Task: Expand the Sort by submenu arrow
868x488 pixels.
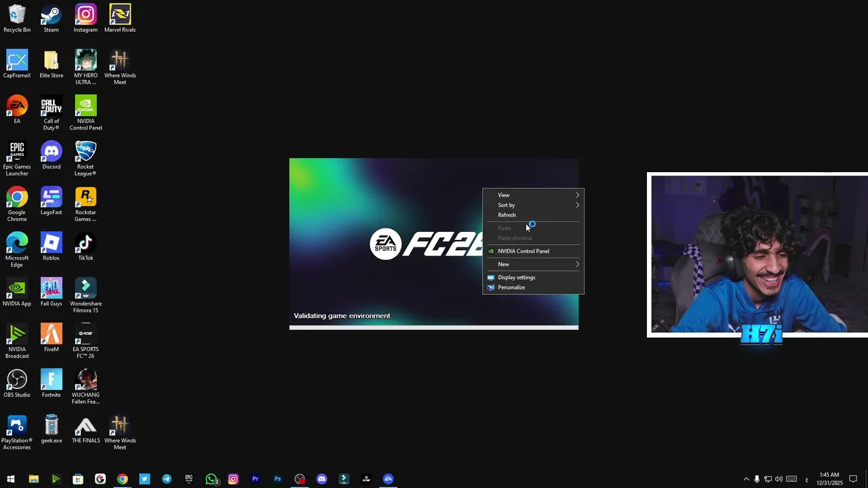Action: click(x=578, y=205)
